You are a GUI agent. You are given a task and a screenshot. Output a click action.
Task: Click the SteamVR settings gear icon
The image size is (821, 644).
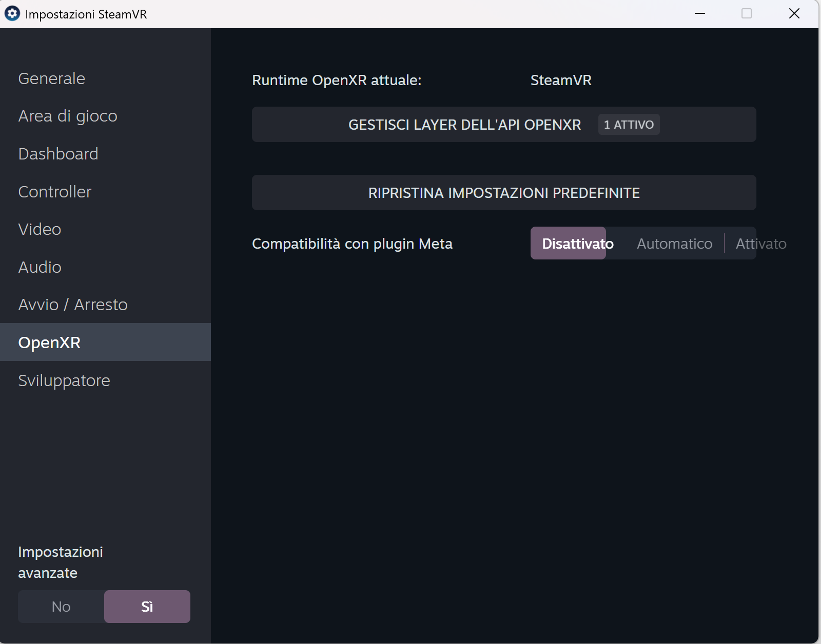coord(12,14)
